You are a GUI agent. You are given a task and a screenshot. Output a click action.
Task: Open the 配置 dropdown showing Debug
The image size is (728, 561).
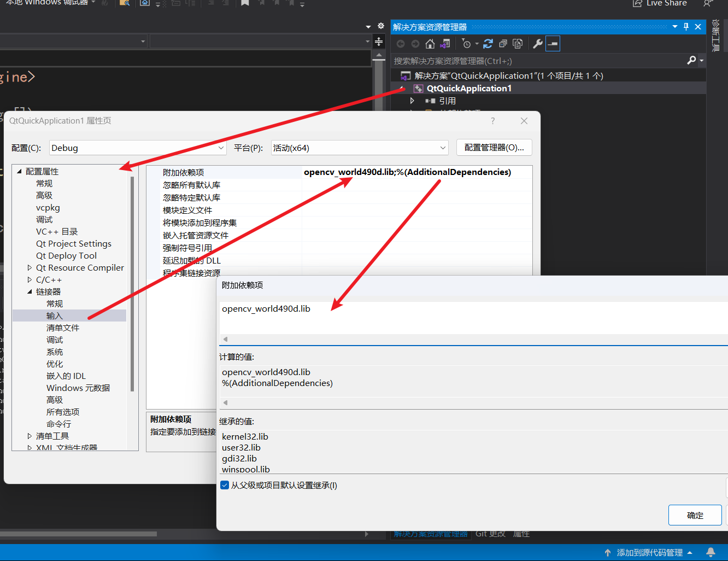coord(137,148)
